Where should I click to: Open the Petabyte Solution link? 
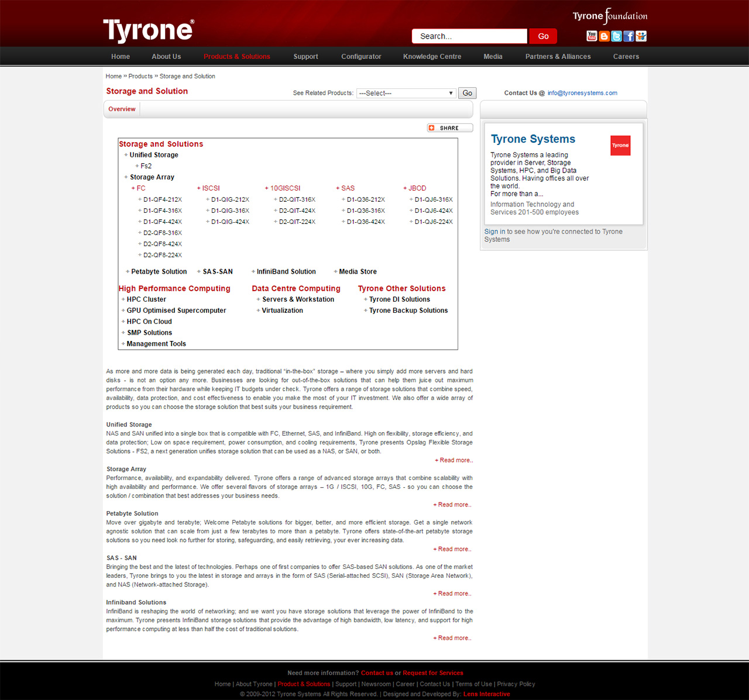click(159, 272)
